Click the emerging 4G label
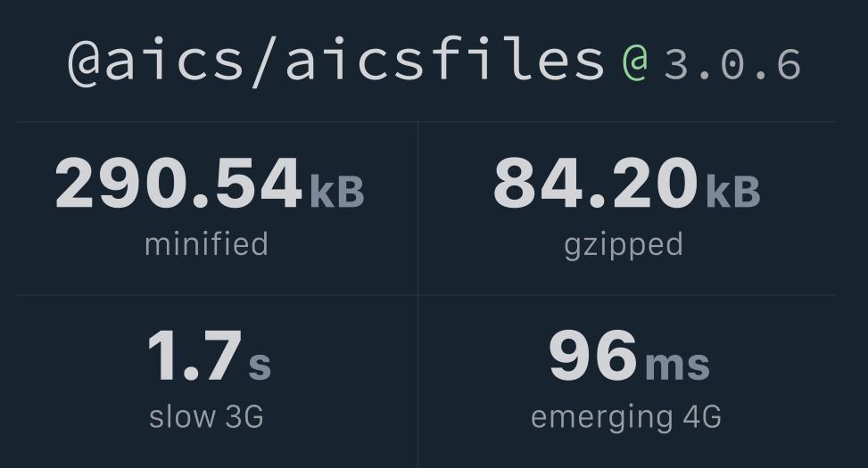868x468 pixels. point(625,416)
